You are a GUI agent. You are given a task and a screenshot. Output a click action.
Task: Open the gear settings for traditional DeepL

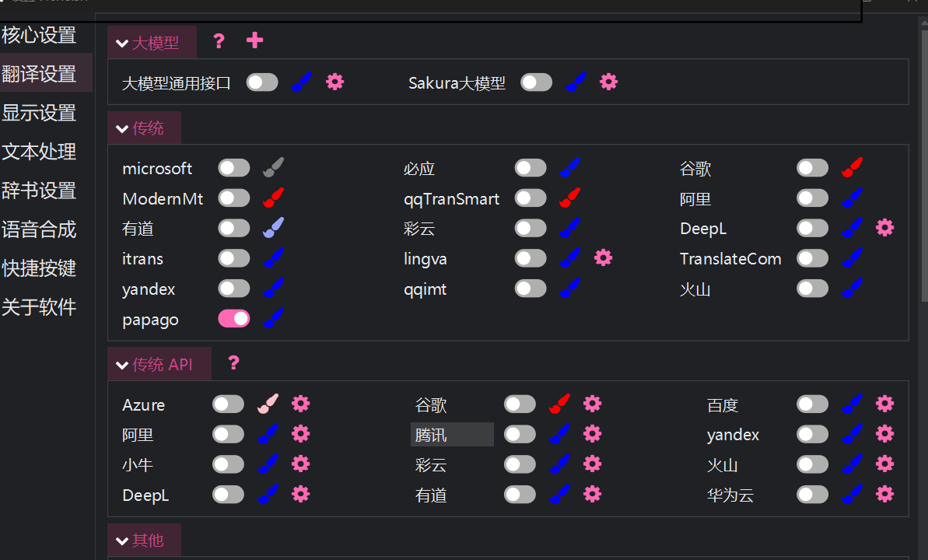click(884, 228)
